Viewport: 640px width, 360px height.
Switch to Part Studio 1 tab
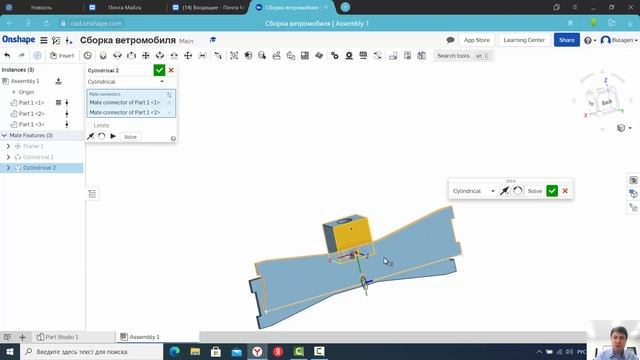(57, 337)
